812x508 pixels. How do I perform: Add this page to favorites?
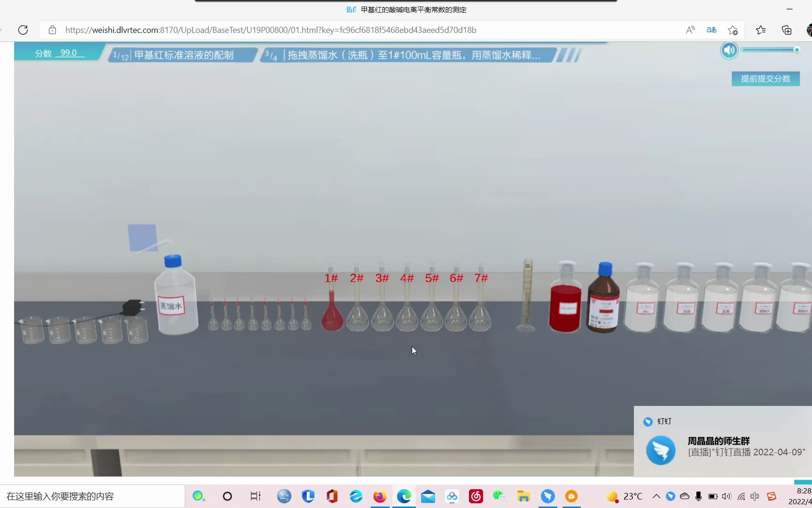click(x=733, y=30)
